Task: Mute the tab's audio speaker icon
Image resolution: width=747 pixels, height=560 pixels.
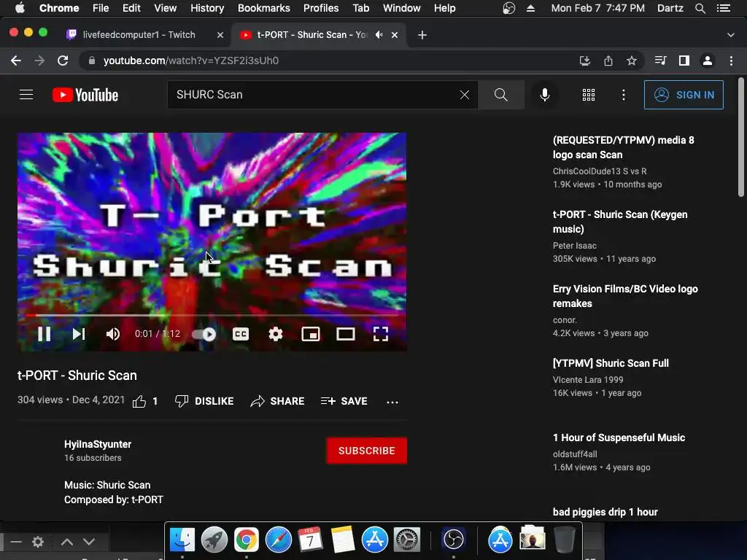Action: [379, 35]
